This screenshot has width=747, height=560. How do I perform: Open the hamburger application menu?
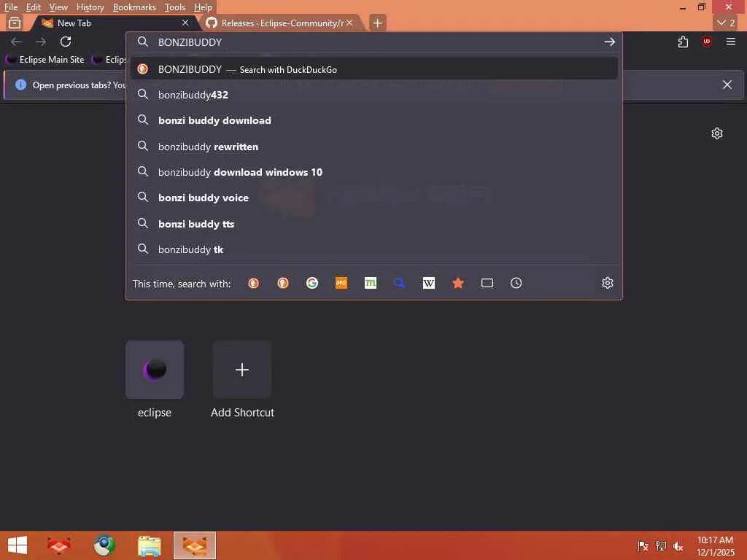[731, 42]
